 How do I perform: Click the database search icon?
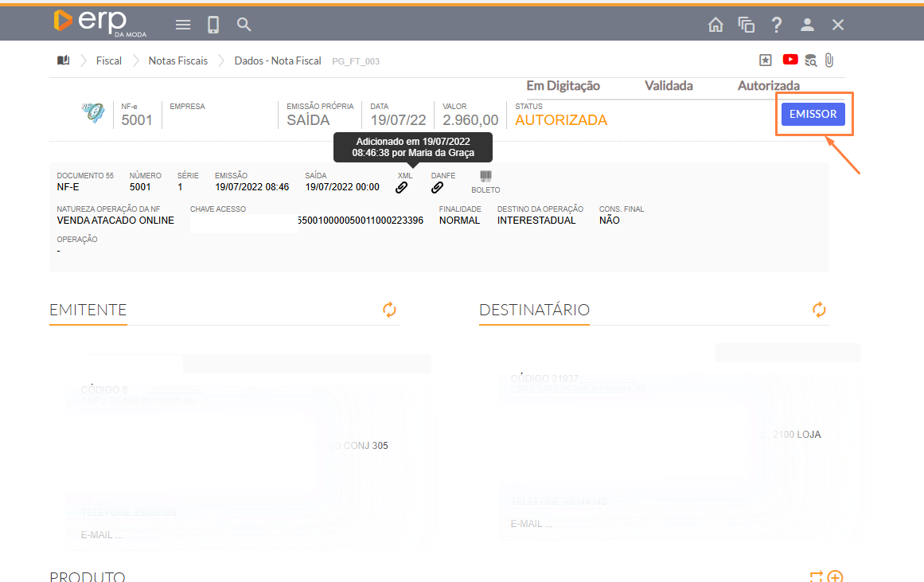pyautogui.click(x=810, y=60)
